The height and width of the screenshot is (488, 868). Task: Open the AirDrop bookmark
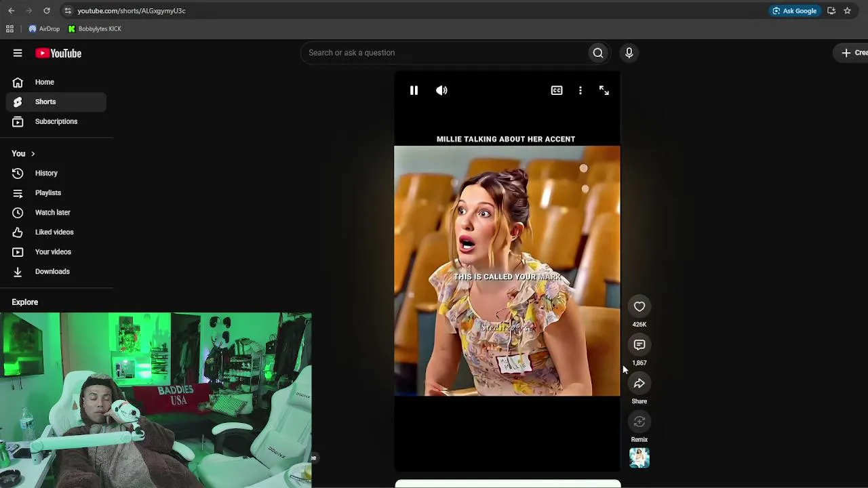(x=44, y=28)
